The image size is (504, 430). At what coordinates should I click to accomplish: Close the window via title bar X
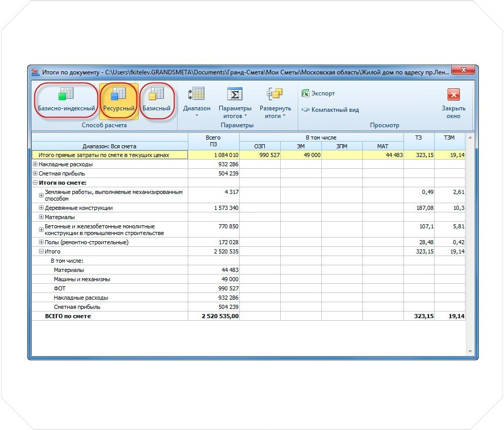[x=463, y=70]
